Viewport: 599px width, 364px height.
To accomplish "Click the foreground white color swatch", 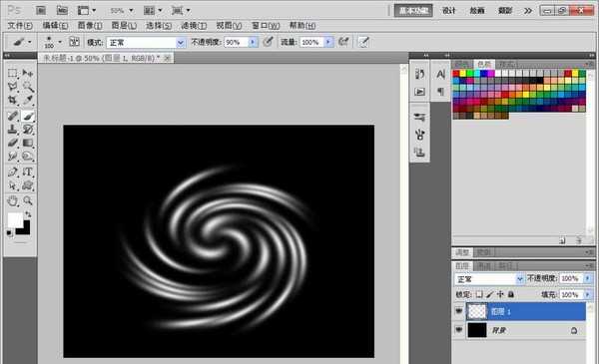I will click(x=15, y=219).
